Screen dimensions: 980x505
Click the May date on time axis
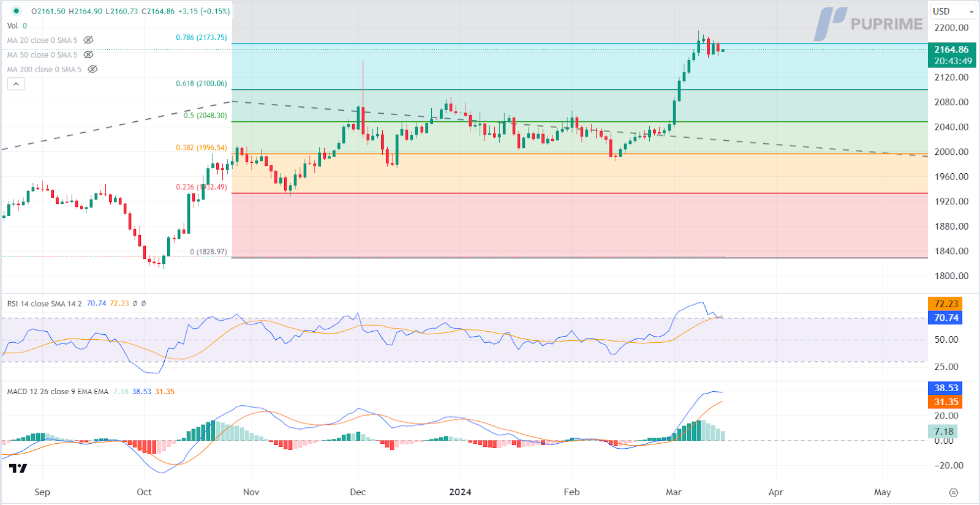click(x=883, y=492)
